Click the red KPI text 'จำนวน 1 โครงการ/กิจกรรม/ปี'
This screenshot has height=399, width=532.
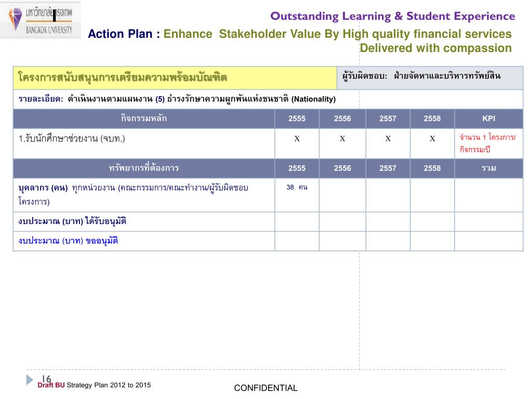(x=487, y=143)
